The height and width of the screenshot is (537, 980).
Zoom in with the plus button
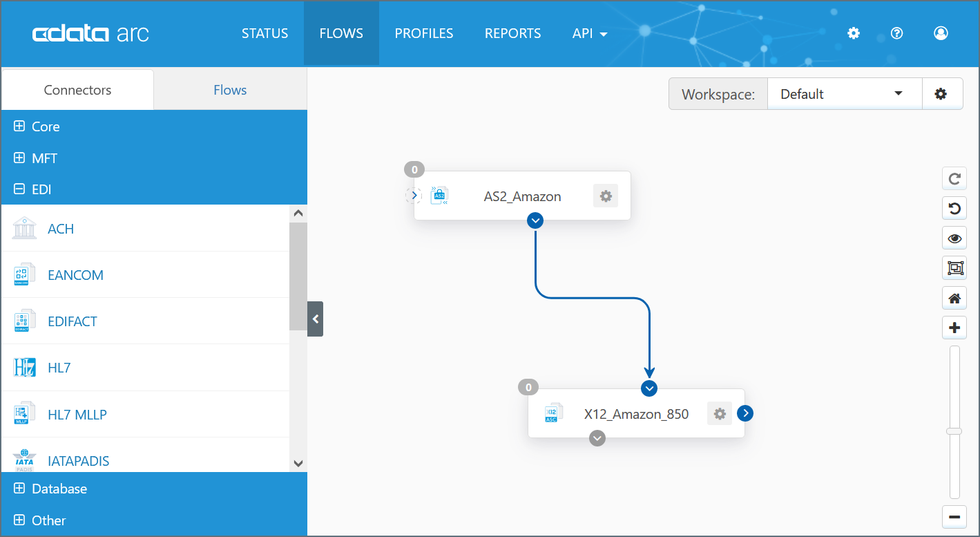click(x=954, y=328)
